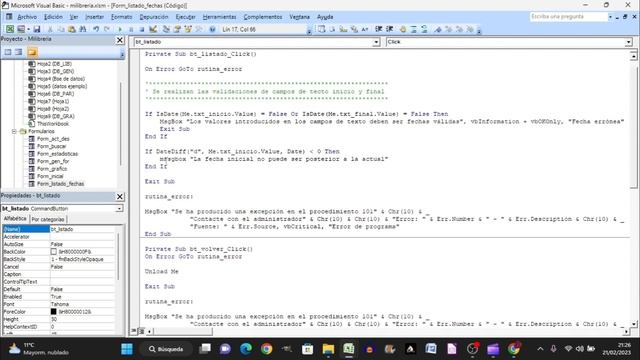This screenshot has width=640, height=360.
Task: Stop execution with the Reset icon
Action: click(x=142, y=29)
